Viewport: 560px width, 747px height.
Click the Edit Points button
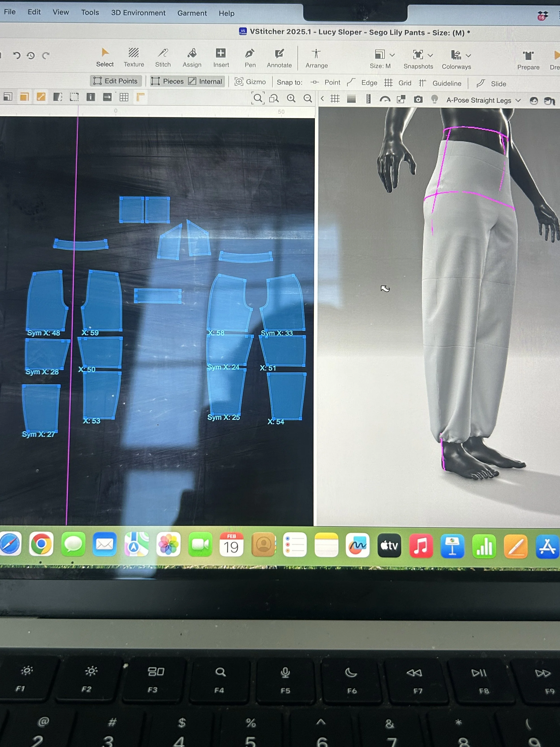[116, 81]
